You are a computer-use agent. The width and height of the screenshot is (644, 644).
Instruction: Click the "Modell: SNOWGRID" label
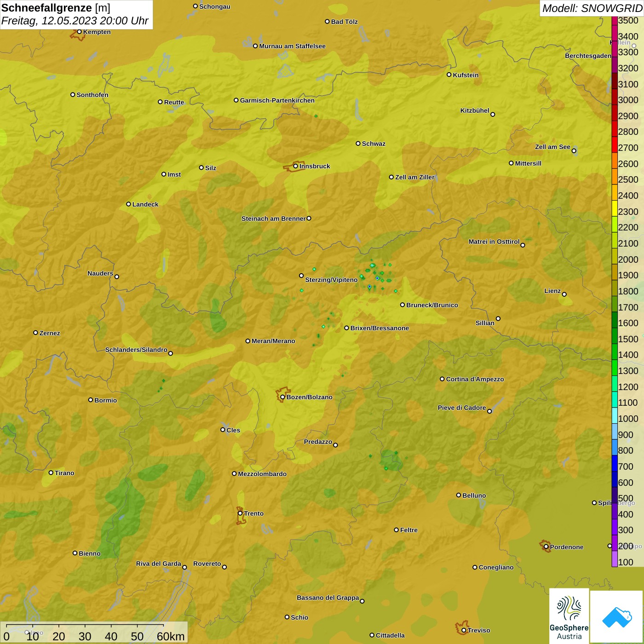592,8
